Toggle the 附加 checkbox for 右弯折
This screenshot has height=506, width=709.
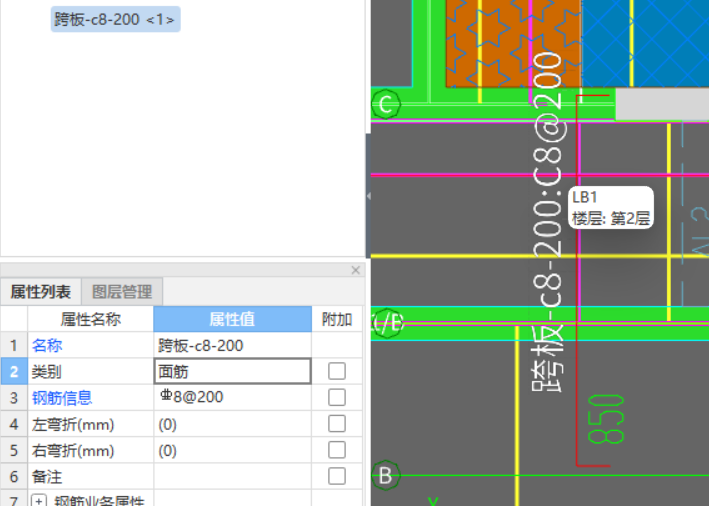(337, 450)
